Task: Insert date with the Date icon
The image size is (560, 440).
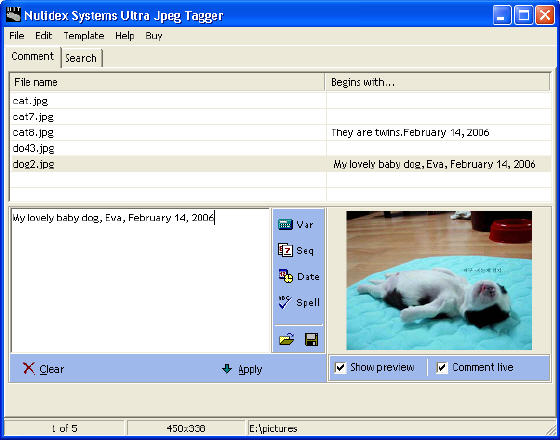Action: (x=286, y=276)
